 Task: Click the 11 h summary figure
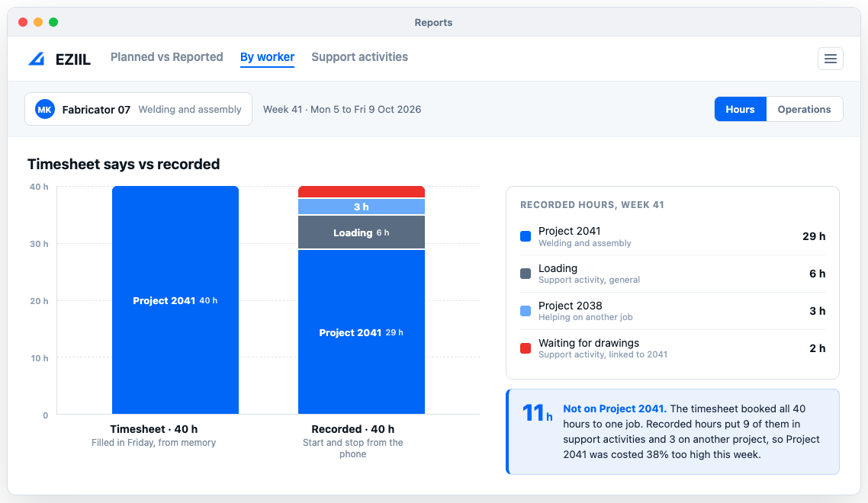click(x=538, y=413)
